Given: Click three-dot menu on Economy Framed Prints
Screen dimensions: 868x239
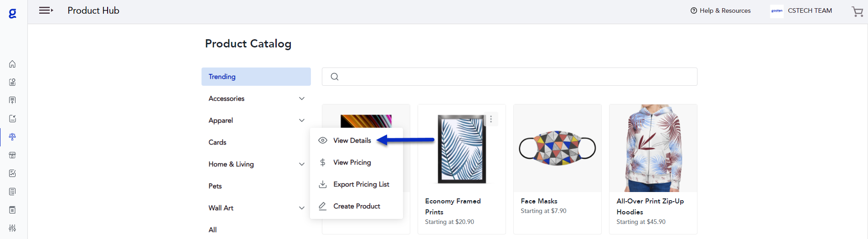Looking at the screenshot, I should click(491, 119).
